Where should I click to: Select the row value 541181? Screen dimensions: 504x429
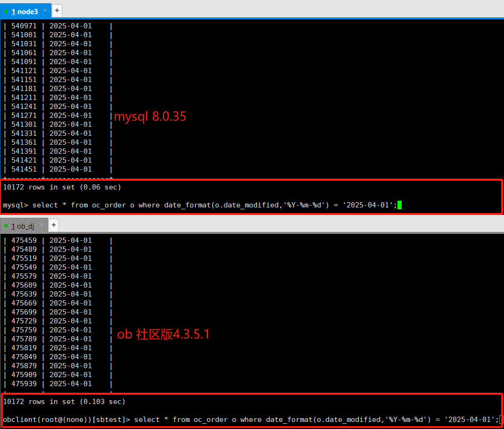pyautogui.click(x=24, y=89)
